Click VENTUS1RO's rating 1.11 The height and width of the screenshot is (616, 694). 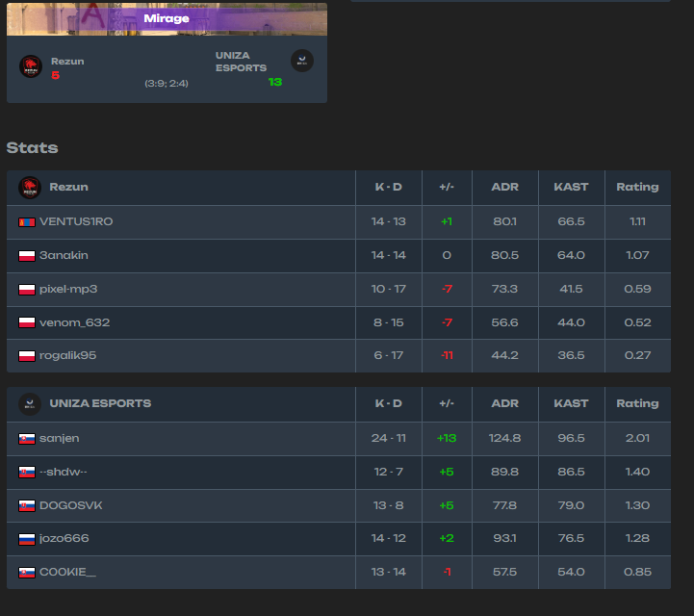(x=637, y=221)
